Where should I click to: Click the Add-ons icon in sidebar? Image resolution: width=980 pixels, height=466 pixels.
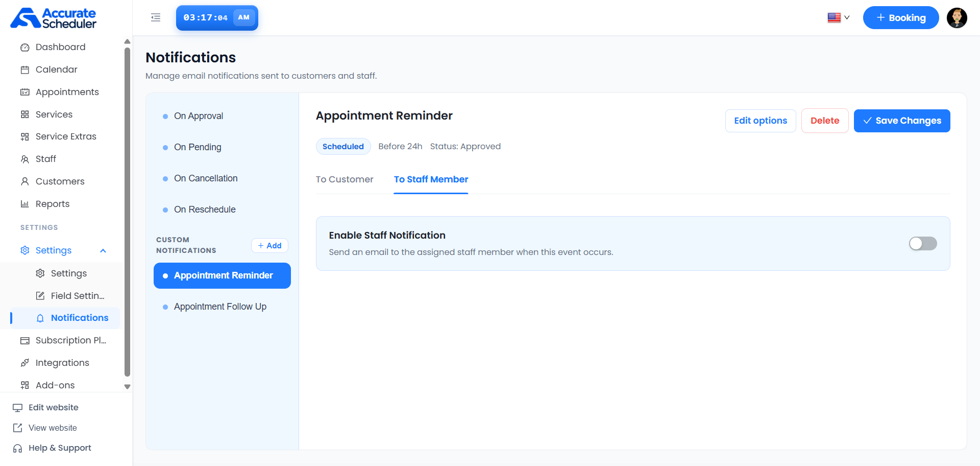(x=24, y=385)
